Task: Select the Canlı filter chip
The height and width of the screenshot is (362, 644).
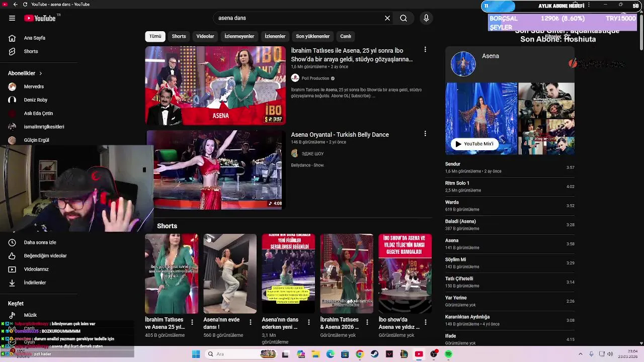Action: [x=346, y=36]
